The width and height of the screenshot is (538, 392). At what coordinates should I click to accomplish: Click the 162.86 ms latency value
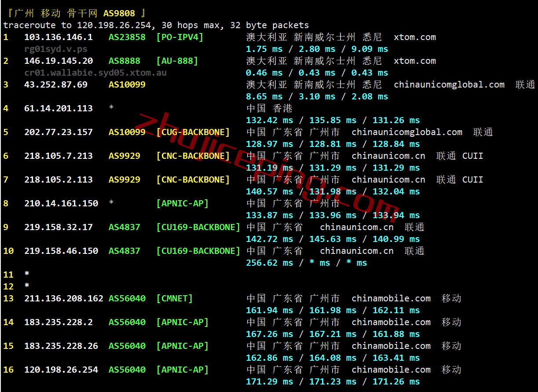(x=270, y=358)
